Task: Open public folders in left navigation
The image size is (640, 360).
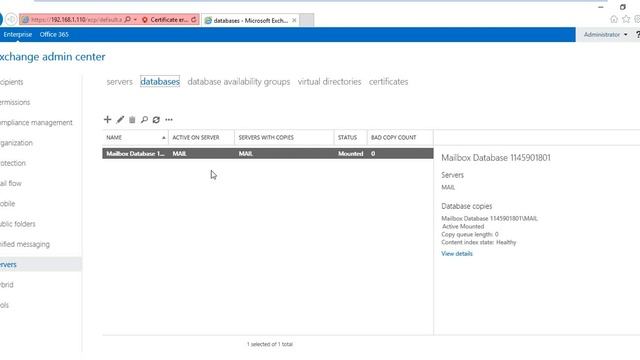Action: click(18, 224)
